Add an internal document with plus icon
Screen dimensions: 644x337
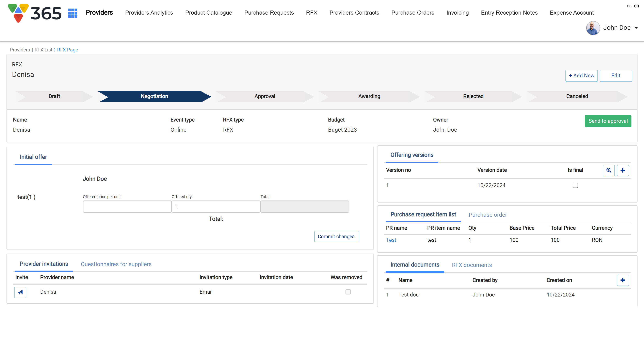(x=623, y=280)
